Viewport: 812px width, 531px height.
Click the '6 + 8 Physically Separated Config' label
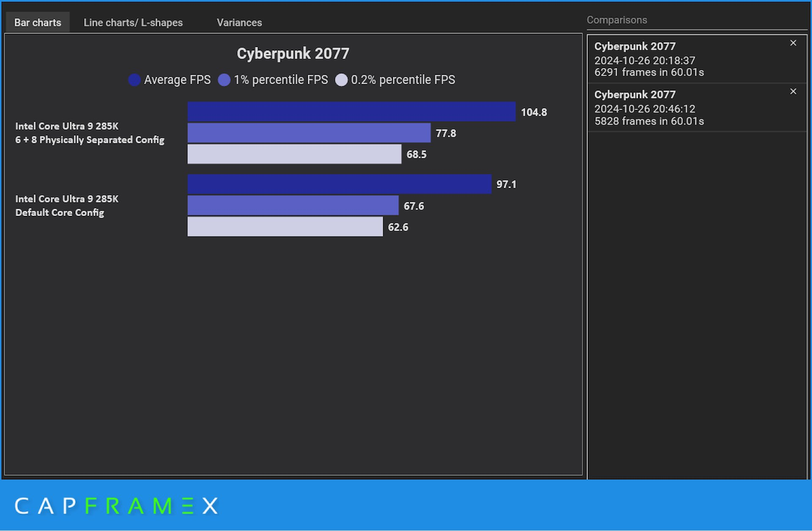coord(90,140)
